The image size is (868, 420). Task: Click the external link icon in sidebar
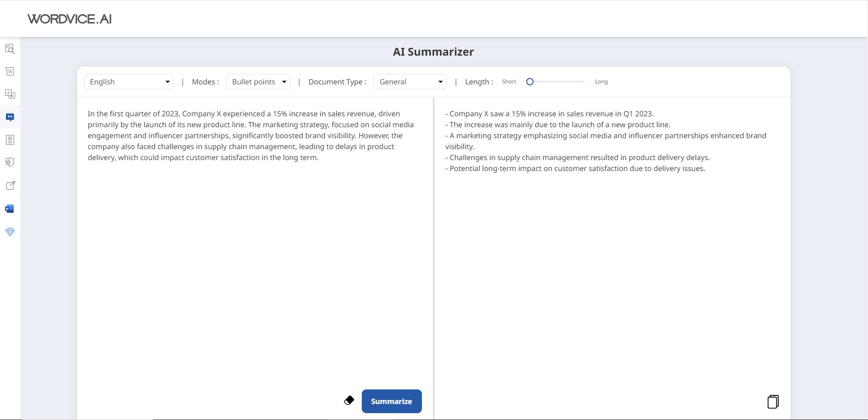point(10,185)
